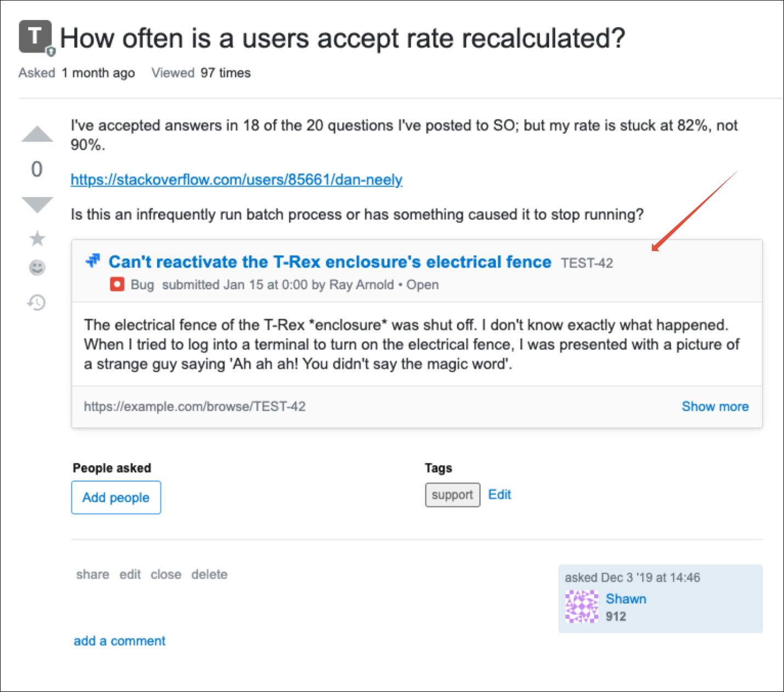Click close under the question
The image size is (784, 692).
[x=166, y=574]
